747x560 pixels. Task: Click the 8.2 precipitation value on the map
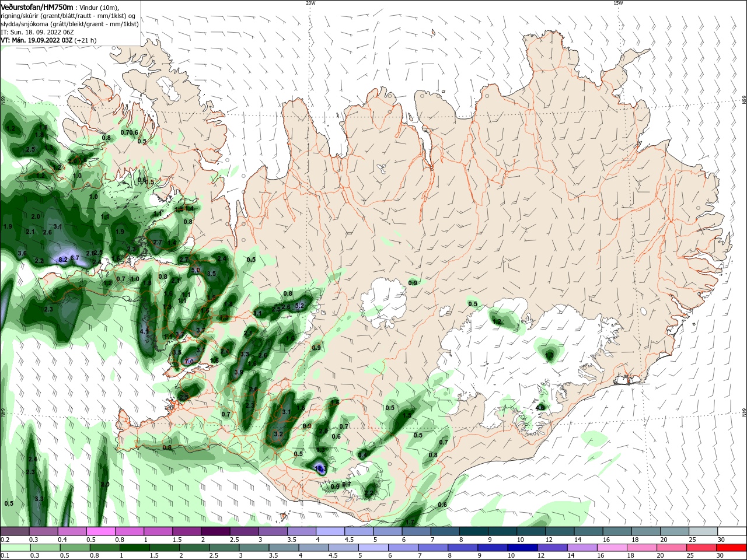pos(63,259)
